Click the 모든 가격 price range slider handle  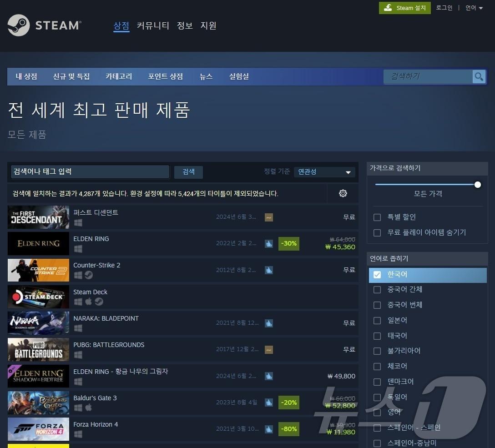478,185
